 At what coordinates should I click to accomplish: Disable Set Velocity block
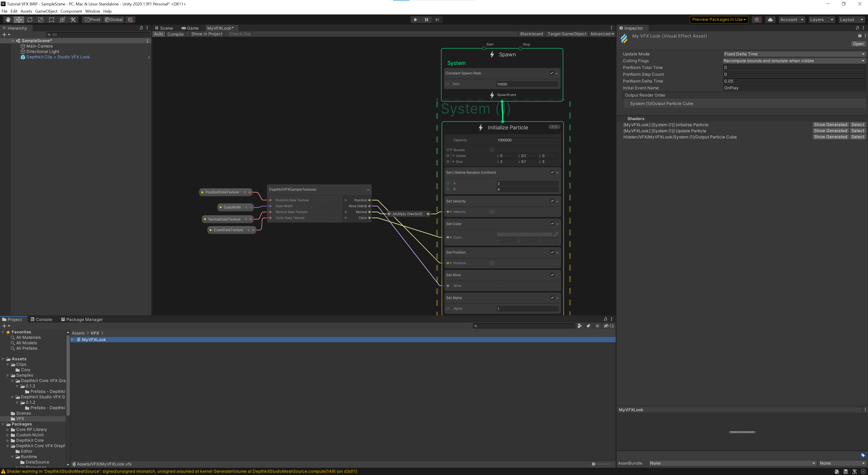(552, 201)
